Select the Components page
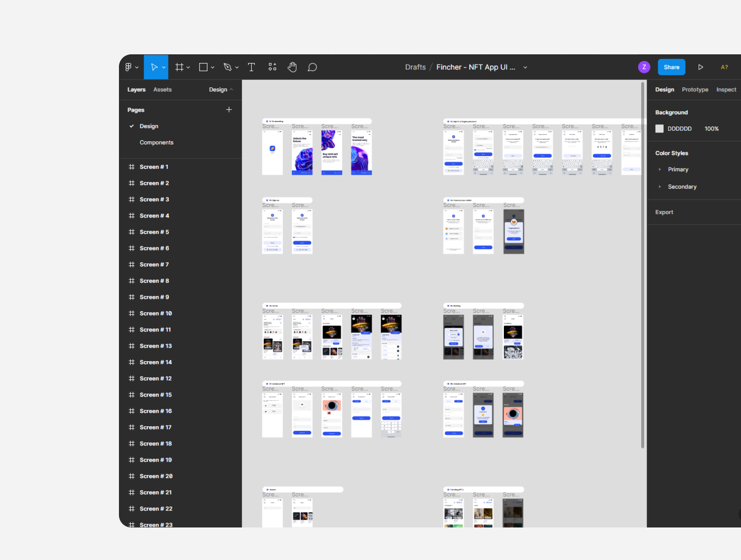 pyautogui.click(x=156, y=142)
